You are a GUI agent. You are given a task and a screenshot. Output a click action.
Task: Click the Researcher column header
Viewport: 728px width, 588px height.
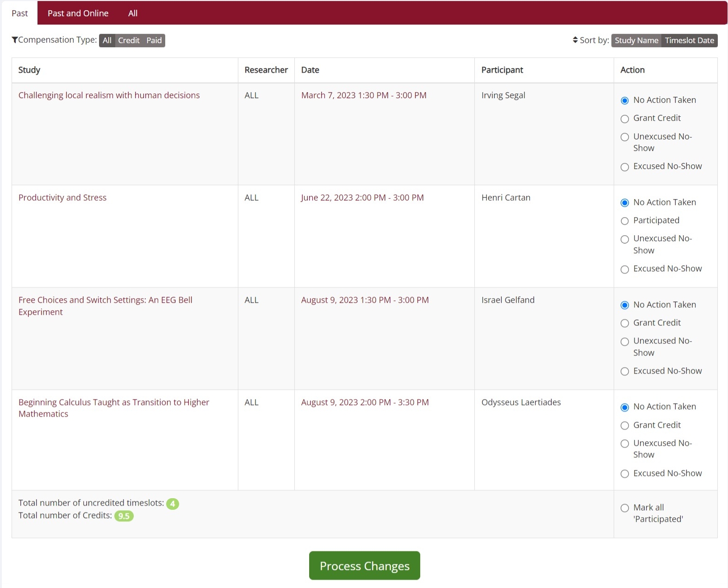tap(266, 70)
